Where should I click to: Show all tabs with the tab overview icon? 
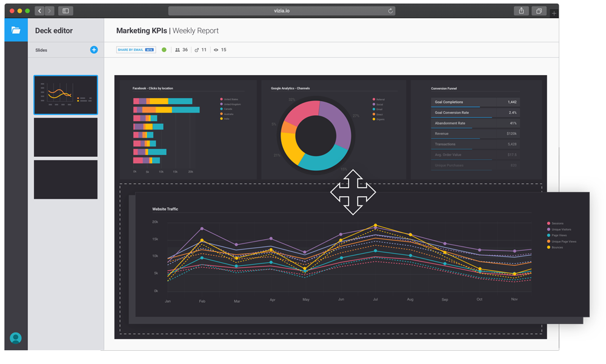pyautogui.click(x=538, y=11)
